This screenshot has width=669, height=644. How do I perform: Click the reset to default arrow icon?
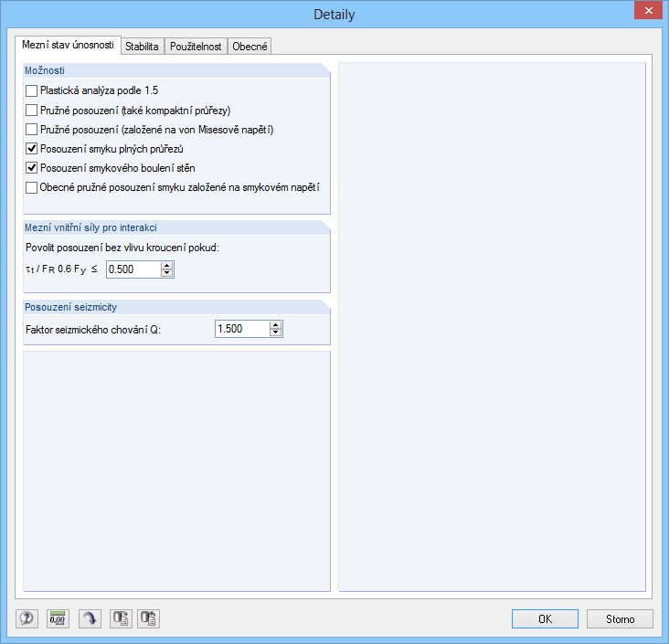coord(90,618)
